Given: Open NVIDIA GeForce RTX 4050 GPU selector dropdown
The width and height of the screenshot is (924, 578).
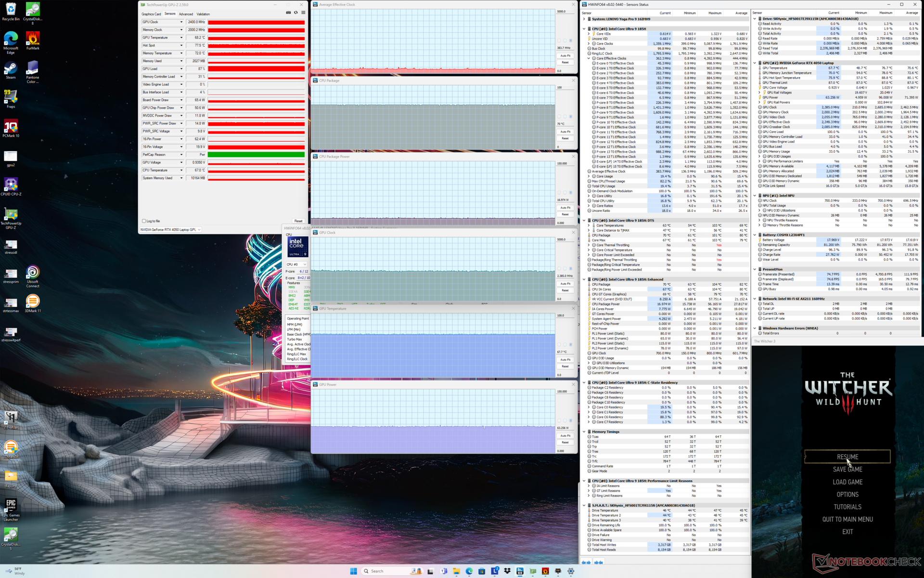Looking at the screenshot, I should click(x=170, y=230).
